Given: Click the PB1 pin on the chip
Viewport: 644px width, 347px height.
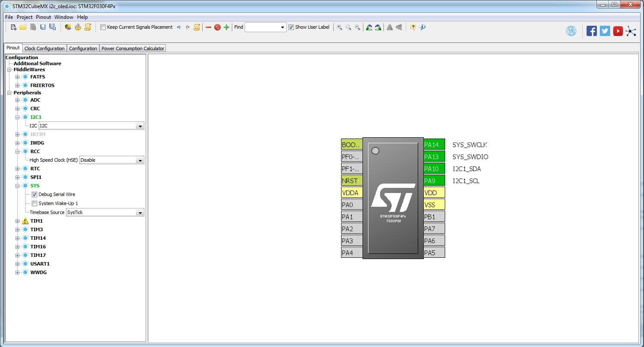Looking at the screenshot, I should [x=434, y=217].
